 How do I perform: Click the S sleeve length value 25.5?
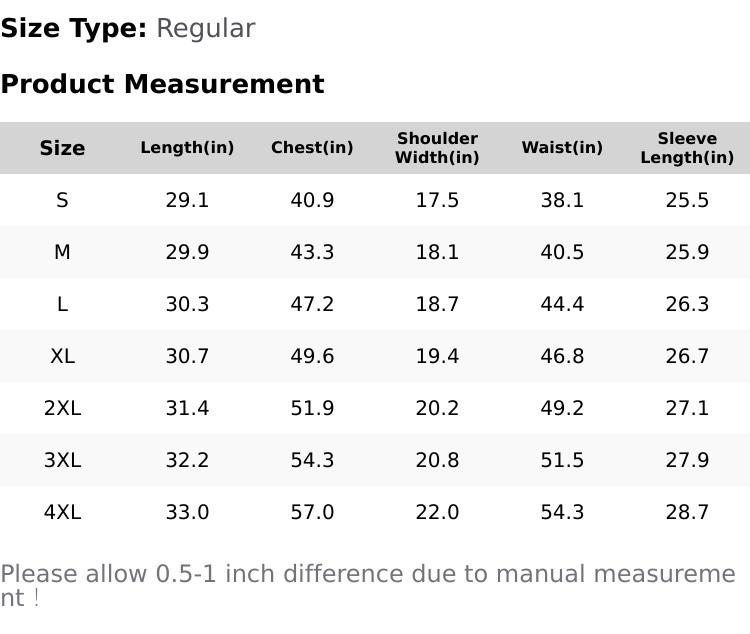click(687, 200)
